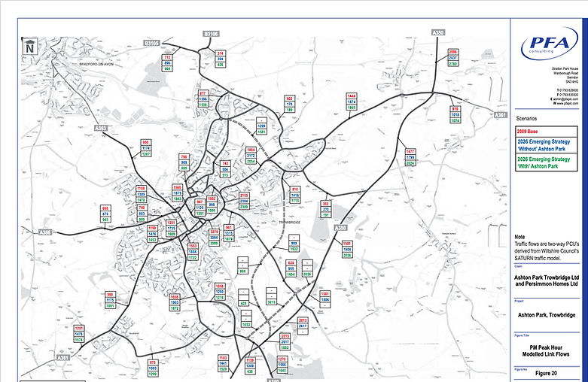Click the green 964 flow value
The width and height of the screenshot is (588, 382).
point(167,69)
